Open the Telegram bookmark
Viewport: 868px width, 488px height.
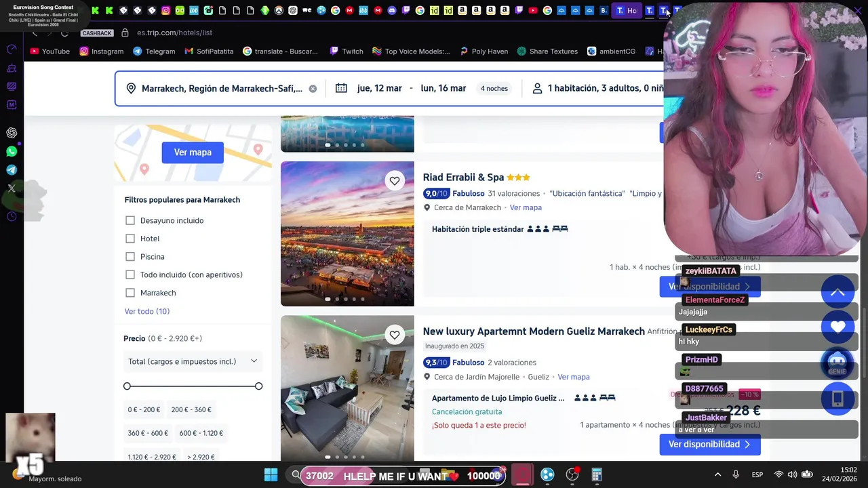tap(153, 51)
